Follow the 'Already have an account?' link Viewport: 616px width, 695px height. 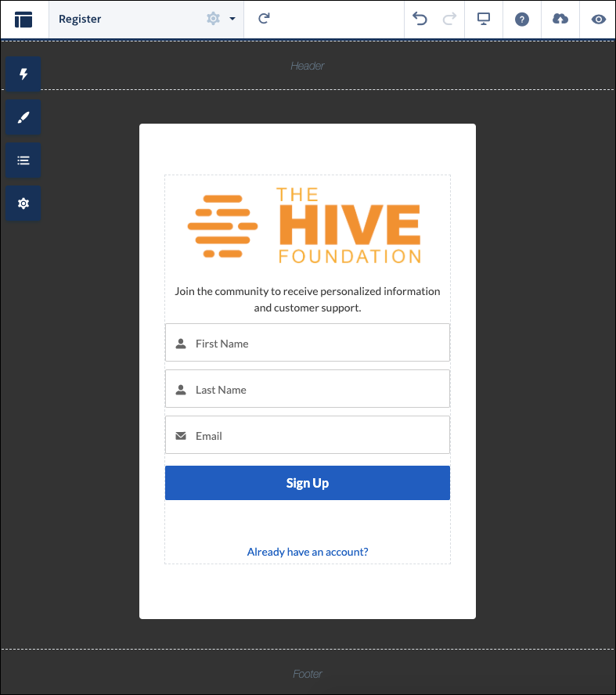(308, 552)
